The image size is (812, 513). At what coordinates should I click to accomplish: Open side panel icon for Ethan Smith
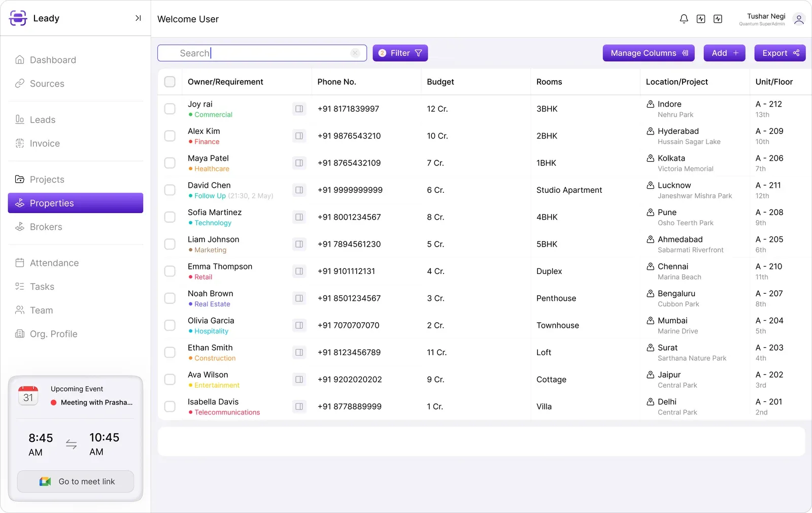[x=299, y=352]
